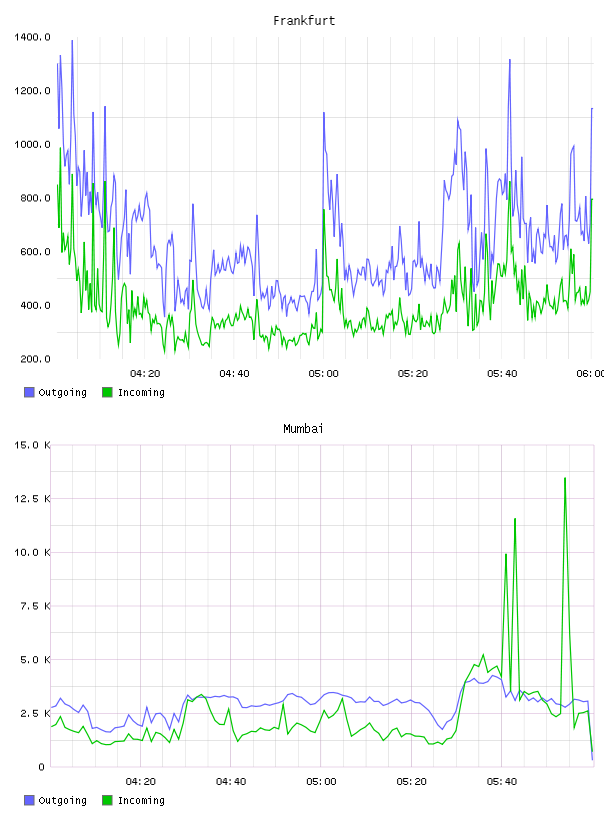Click the 12.5 K y-axis label on Mumbai
The width and height of the screenshot is (608, 816).
32,499
